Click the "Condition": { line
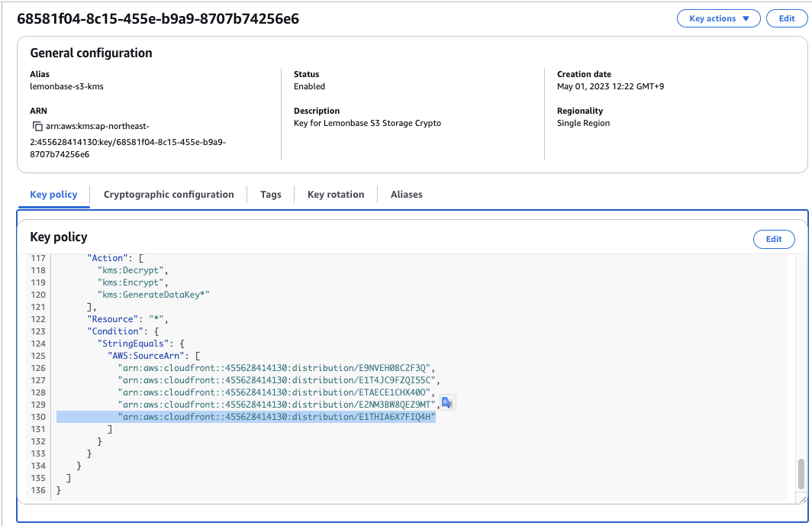This screenshot has width=812, height=526. 123,331
